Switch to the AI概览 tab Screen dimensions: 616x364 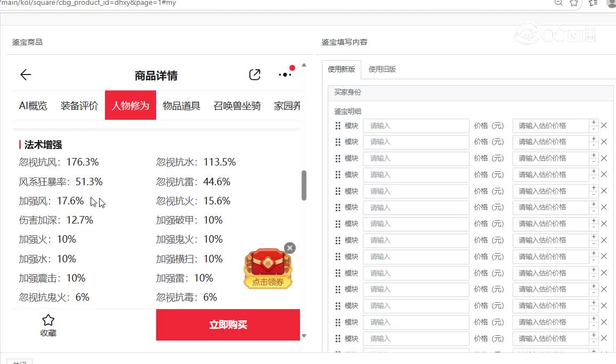(33, 105)
